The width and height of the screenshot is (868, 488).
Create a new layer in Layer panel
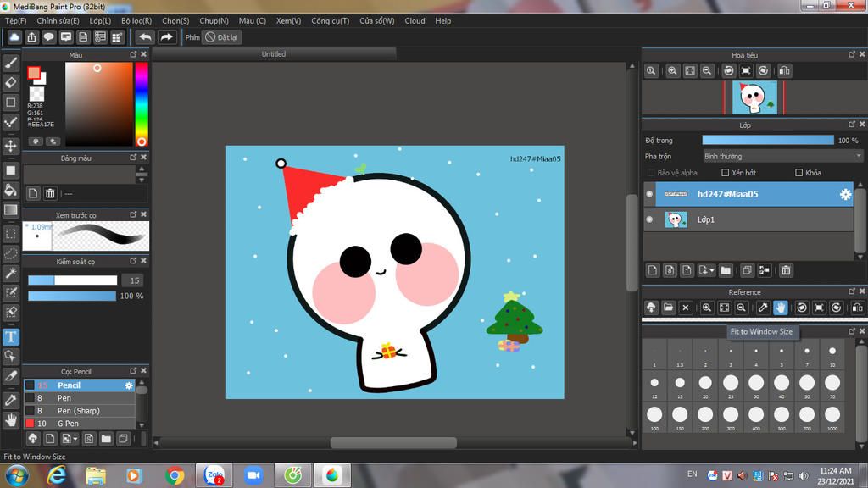[x=653, y=270]
